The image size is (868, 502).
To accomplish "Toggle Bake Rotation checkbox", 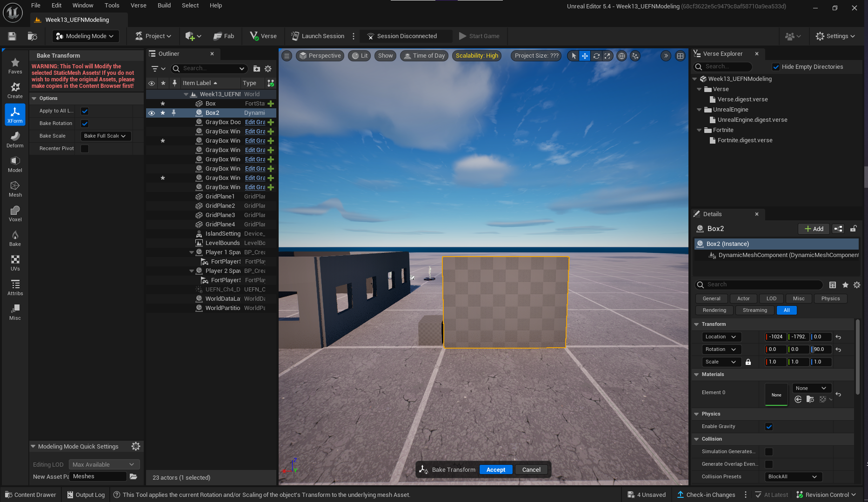I will [x=85, y=123].
